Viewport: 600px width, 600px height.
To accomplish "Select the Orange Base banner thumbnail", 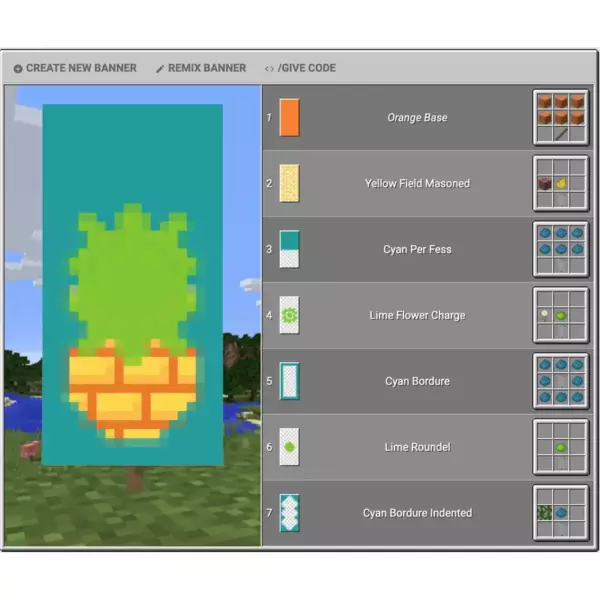I will [289, 117].
